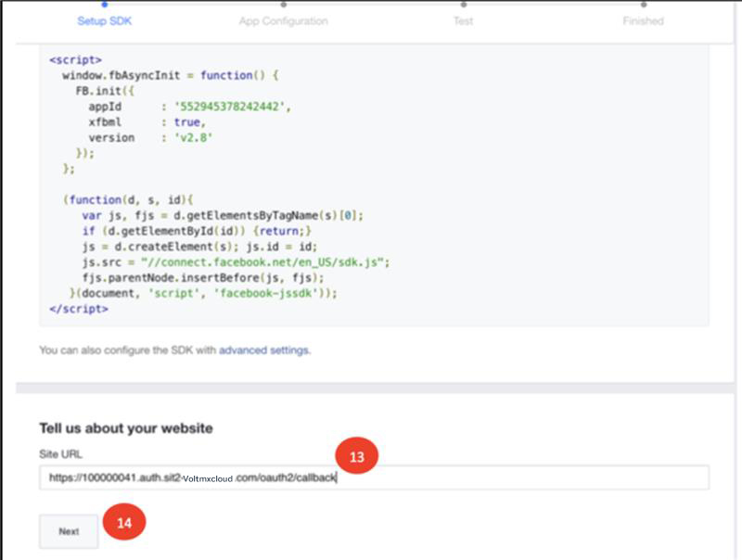The width and height of the screenshot is (742, 560).
Task: Click the App Configuration step dot
Action: [283, 5]
